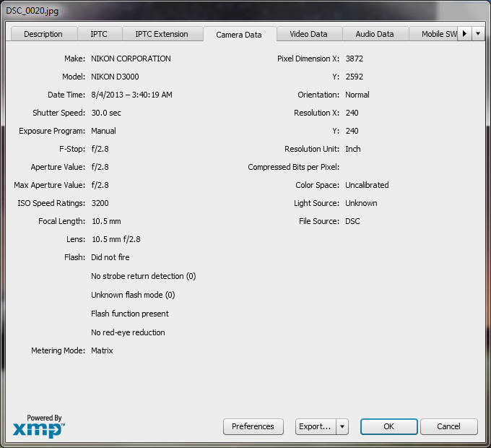Click No red-eye reduction text
This screenshot has width=491, height=448.
tap(128, 332)
